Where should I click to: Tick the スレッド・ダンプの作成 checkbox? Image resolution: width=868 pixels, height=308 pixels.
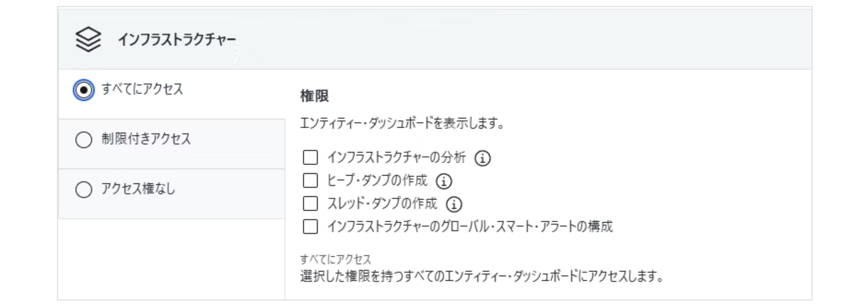click(310, 203)
